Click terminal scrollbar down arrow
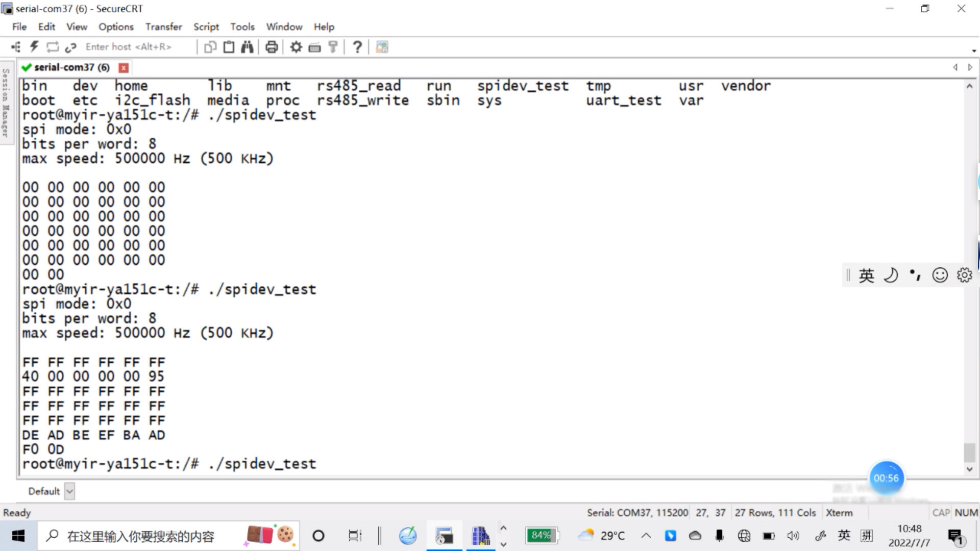The image size is (980, 551). (x=969, y=469)
